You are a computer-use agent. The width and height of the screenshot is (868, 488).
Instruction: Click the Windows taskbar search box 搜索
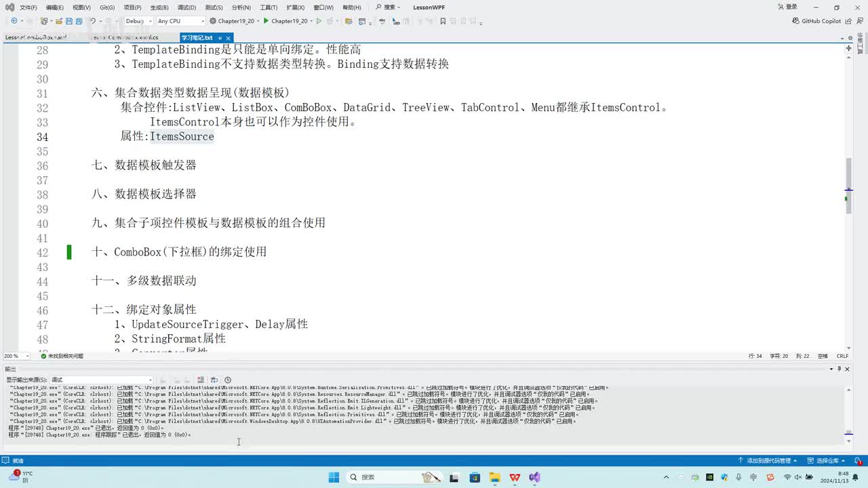click(x=393, y=477)
